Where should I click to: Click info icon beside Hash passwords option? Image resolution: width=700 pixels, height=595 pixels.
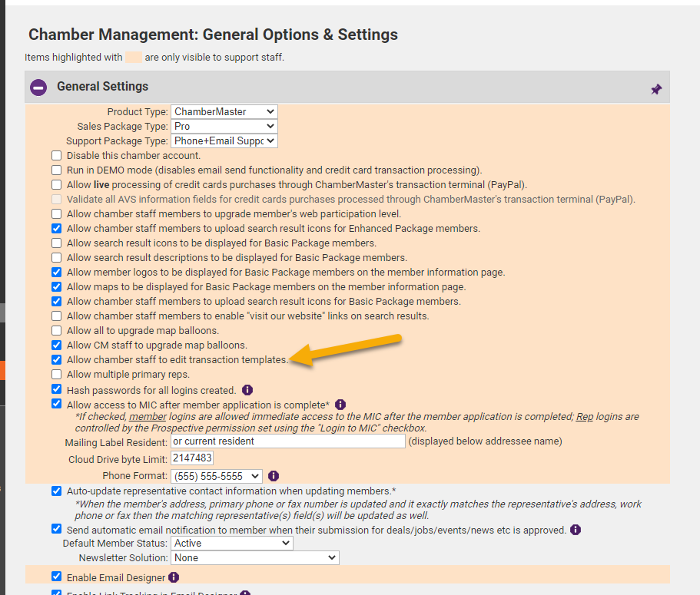[247, 390]
